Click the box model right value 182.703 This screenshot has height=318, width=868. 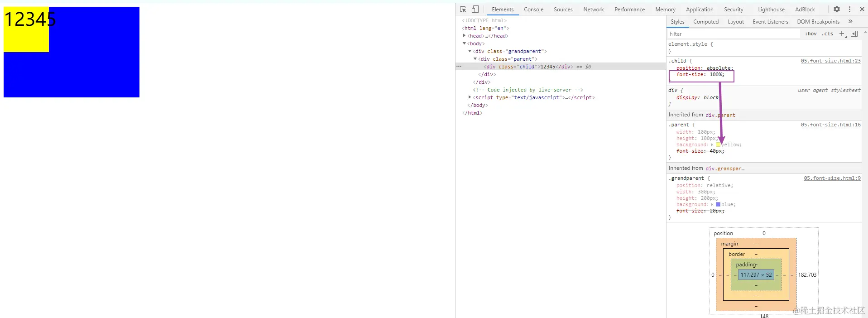pos(807,275)
